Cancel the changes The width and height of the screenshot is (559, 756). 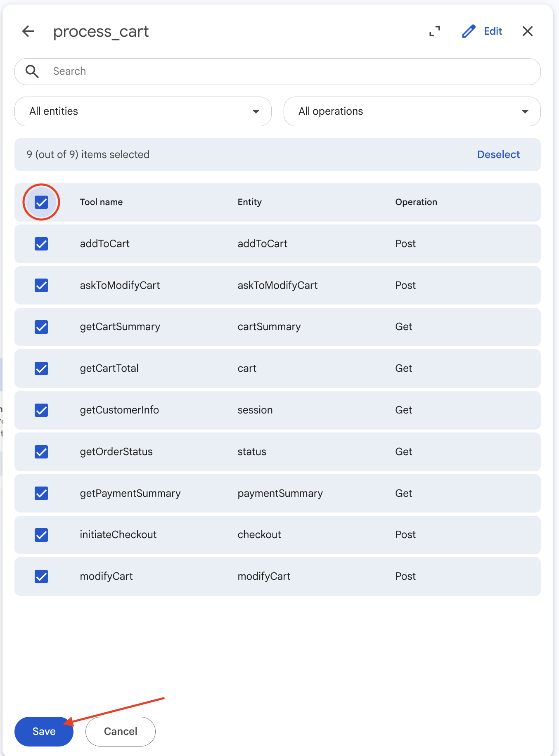coord(121,731)
